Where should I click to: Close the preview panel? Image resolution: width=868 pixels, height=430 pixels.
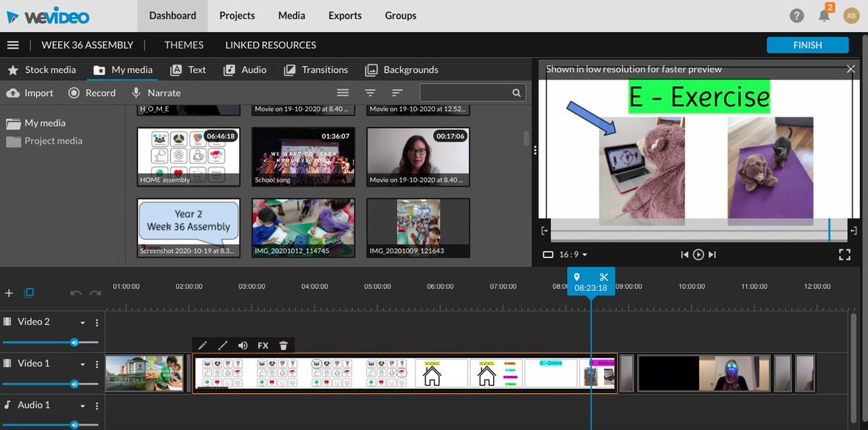click(x=851, y=69)
